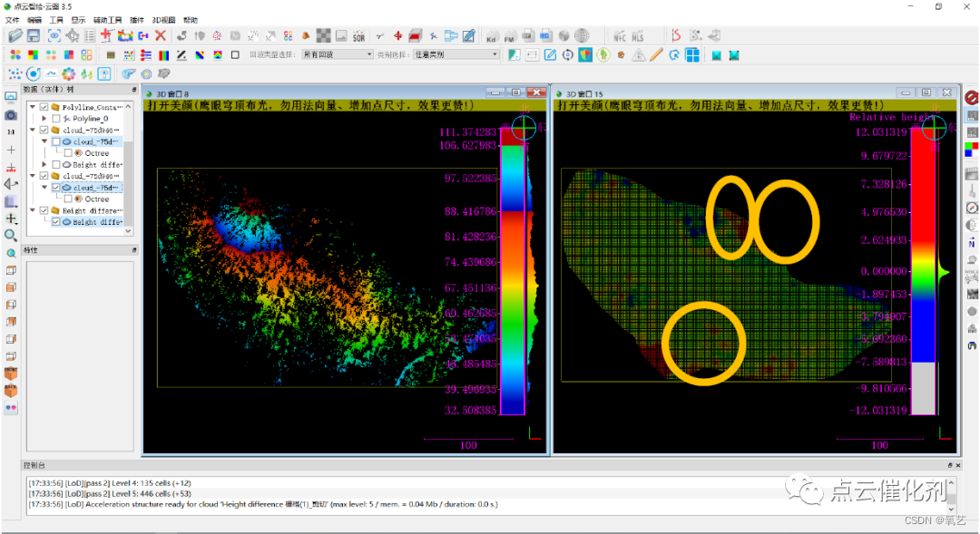The width and height of the screenshot is (980, 534).
Task: Click the red polyline trace icon
Action: (676, 36)
